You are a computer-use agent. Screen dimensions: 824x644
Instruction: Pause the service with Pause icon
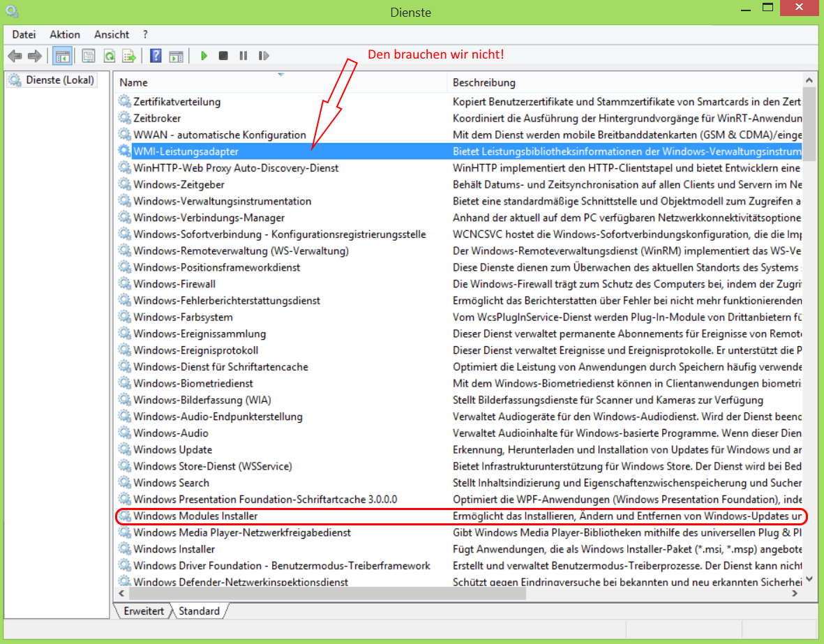click(x=244, y=55)
